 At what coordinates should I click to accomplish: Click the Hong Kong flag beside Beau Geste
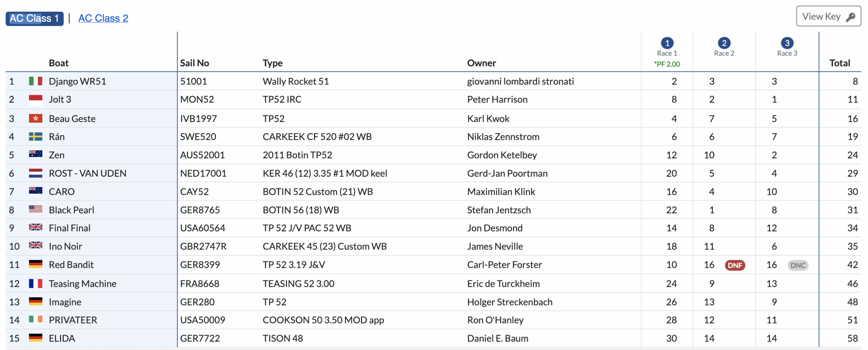pyautogui.click(x=36, y=118)
